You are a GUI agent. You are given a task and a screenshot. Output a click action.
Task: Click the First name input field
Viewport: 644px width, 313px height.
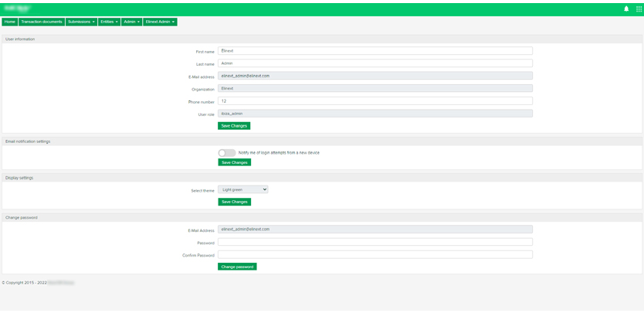pyautogui.click(x=375, y=51)
